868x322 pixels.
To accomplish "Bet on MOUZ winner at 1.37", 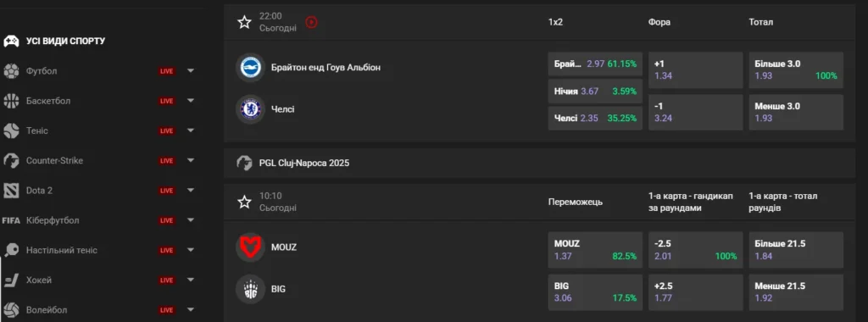I will 595,250.
